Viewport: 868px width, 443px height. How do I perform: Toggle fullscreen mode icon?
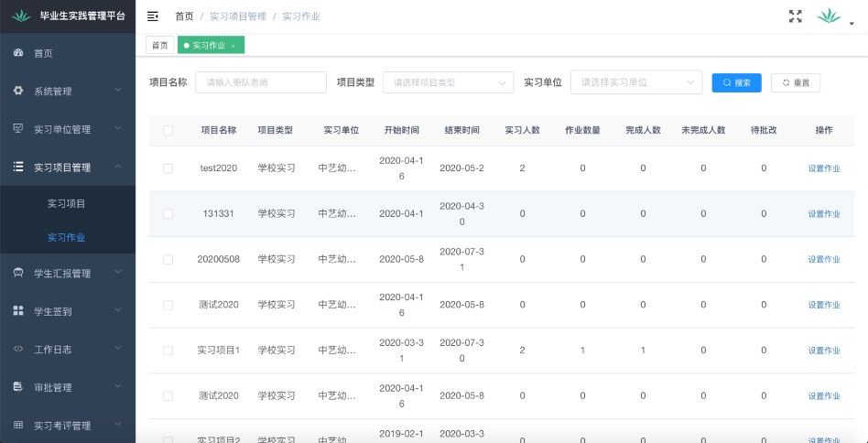tap(795, 16)
